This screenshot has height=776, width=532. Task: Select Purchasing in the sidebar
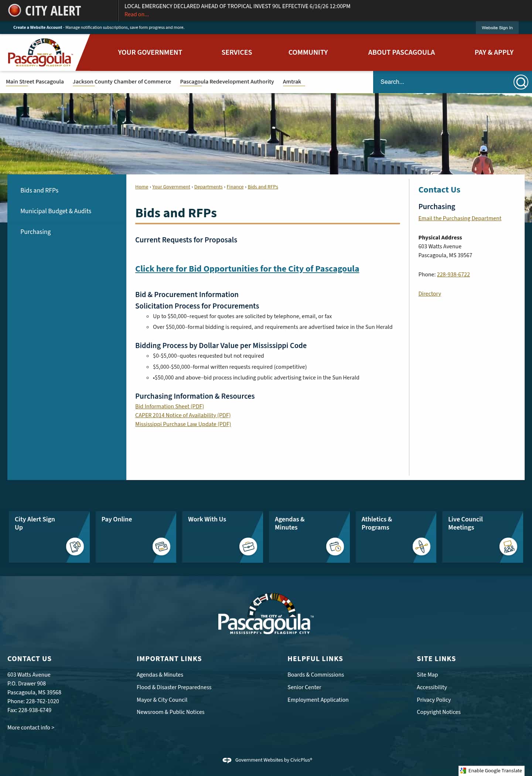[x=35, y=232]
